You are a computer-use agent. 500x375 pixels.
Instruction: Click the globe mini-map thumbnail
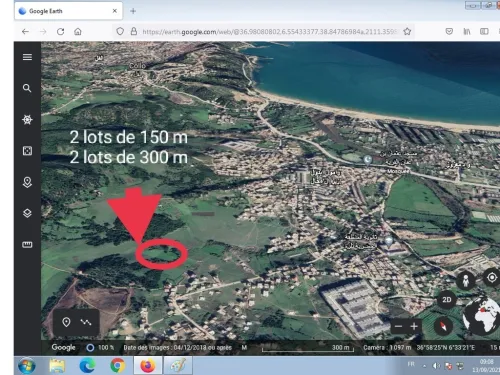click(482, 316)
